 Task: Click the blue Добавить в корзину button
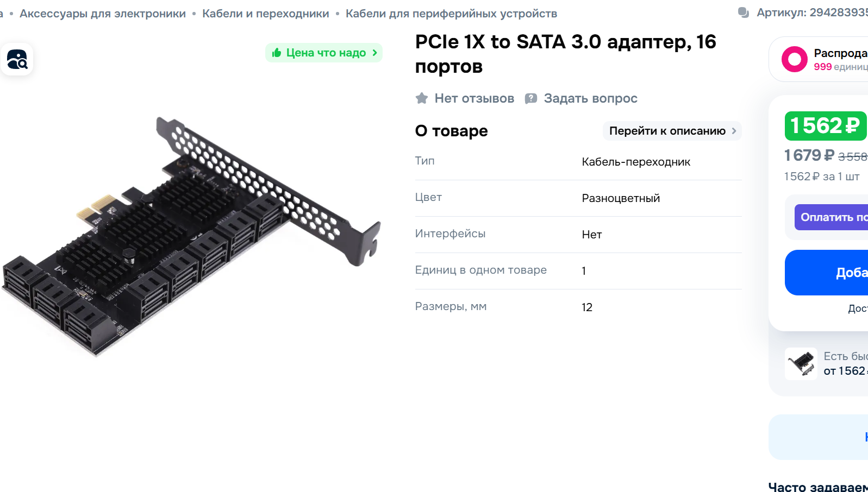[x=826, y=273]
